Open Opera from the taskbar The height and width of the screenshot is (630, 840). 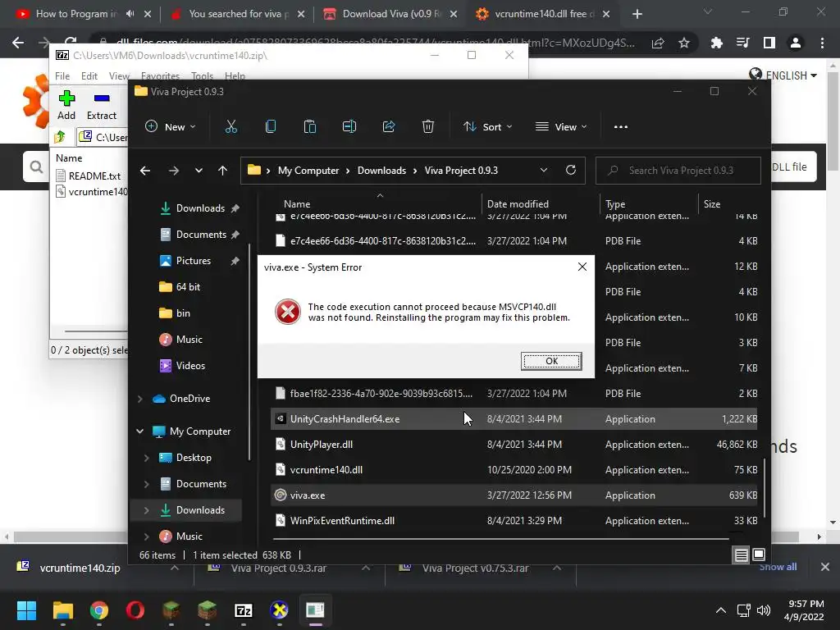tap(135, 610)
